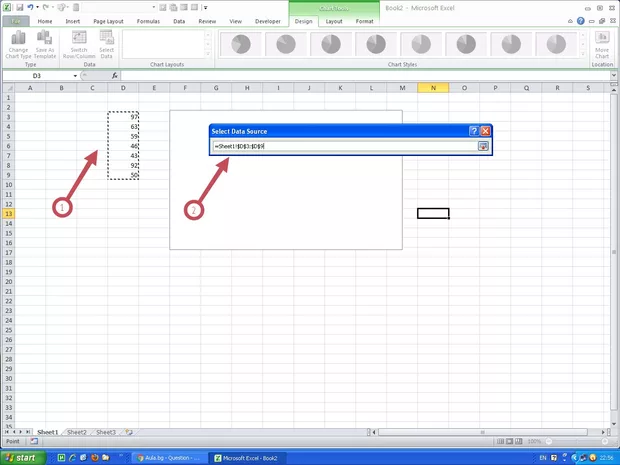Click the Windows Start button
This screenshot has height=465, width=620.
click(x=23, y=458)
